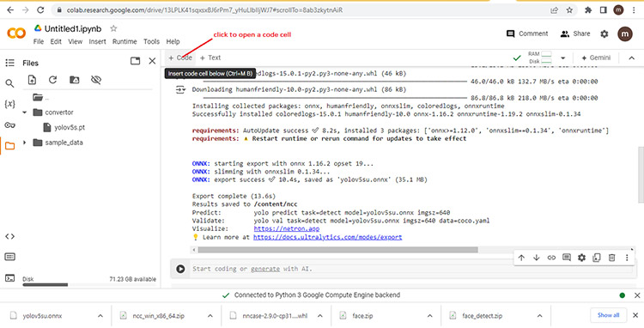Click the output horizontal scrollbar
Screen dimensions: 644x328
337,250
